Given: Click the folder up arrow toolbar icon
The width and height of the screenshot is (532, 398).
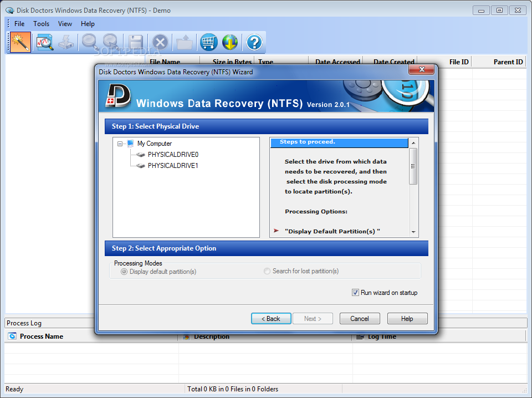Looking at the screenshot, I should pos(185,43).
